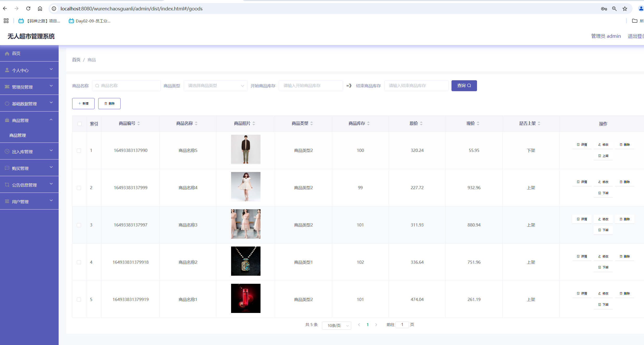Check the row checkbox for 商品名称5
Viewport: 644px width, 345px height.
79,151
